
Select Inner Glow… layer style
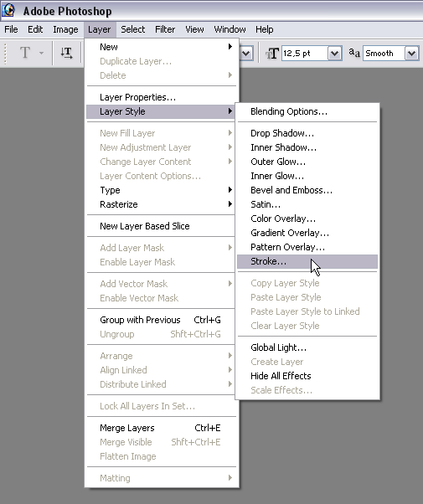click(x=307, y=176)
